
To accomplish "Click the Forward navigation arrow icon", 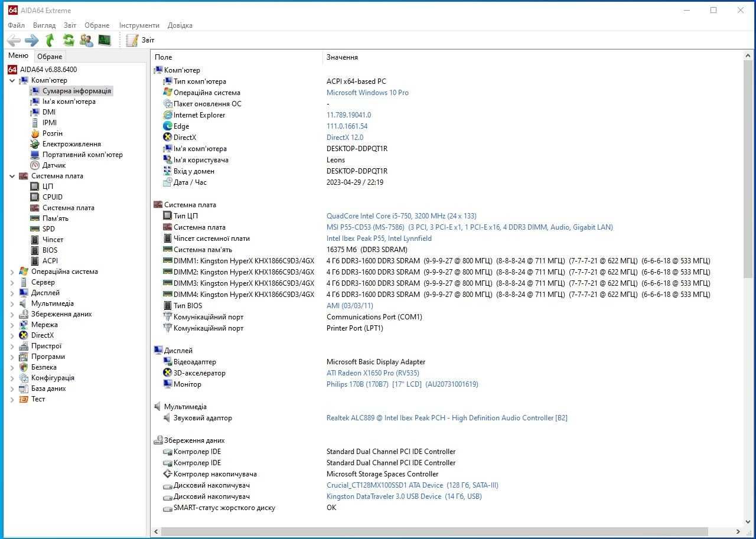I will click(x=32, y=40).
